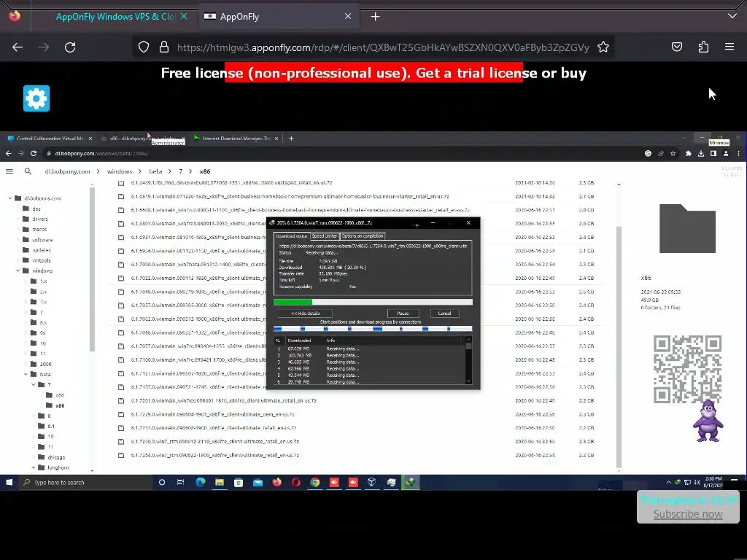
Task: Click the outer Firefox URL address bar
Action: coord(383,47)
